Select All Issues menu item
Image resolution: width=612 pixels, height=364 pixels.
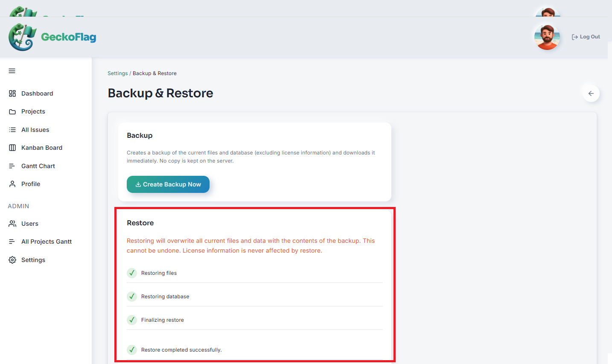(x=35, y=130)
